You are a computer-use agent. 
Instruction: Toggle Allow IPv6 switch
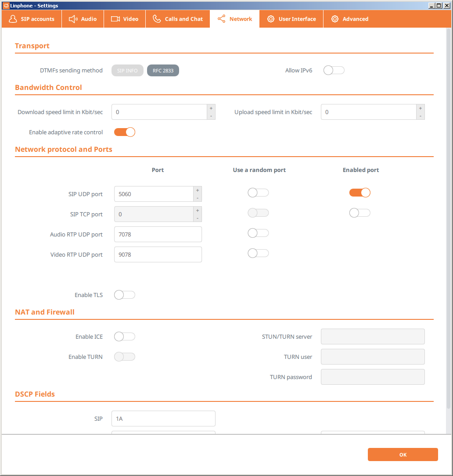334,71
